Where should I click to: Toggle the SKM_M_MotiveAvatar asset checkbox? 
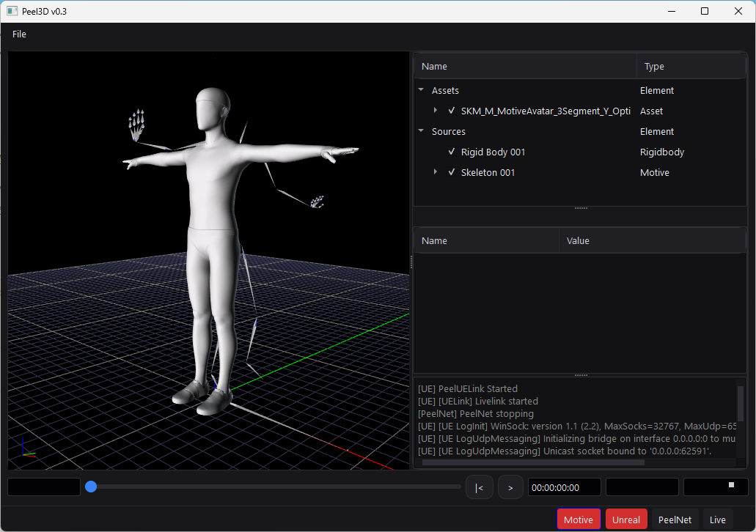(x=452, y=111)
